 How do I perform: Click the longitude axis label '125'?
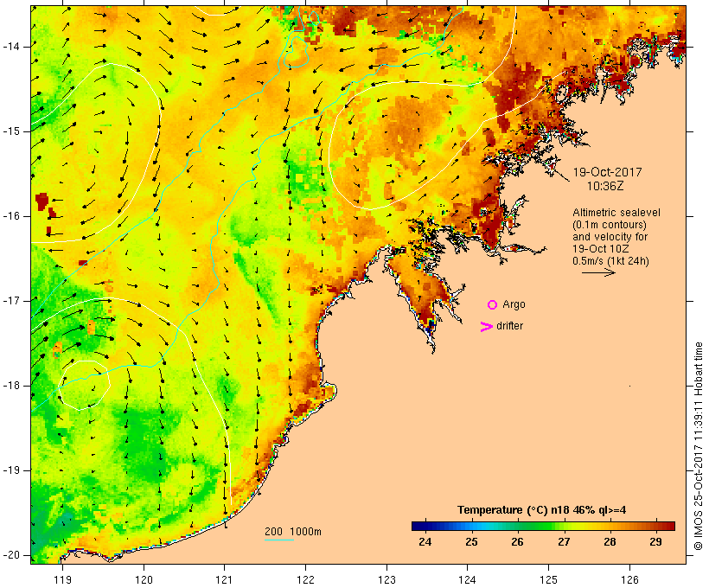pyautogui.click(x=549, y=580)
